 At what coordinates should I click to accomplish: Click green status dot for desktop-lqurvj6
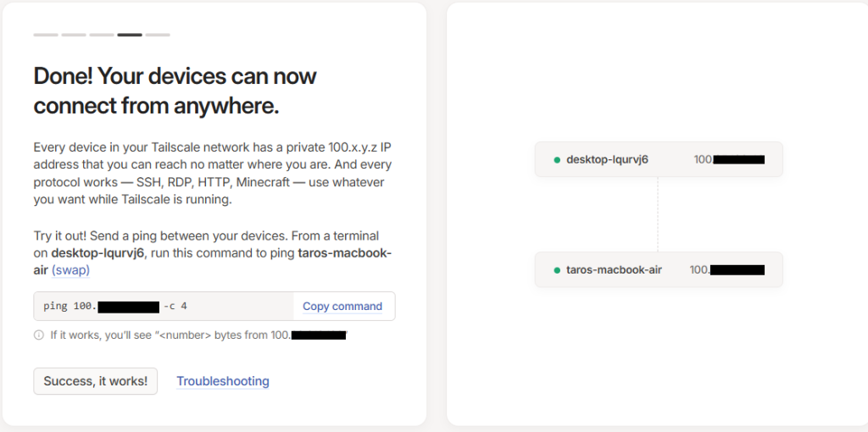coord(557,160)
